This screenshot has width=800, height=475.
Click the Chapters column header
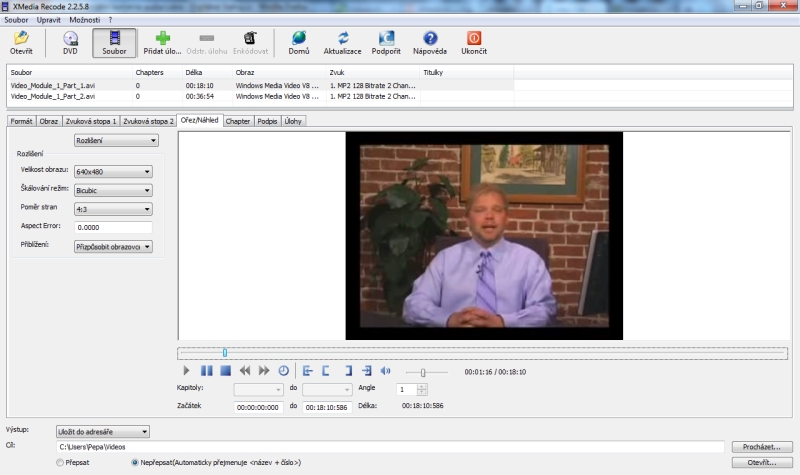point(157,72)
